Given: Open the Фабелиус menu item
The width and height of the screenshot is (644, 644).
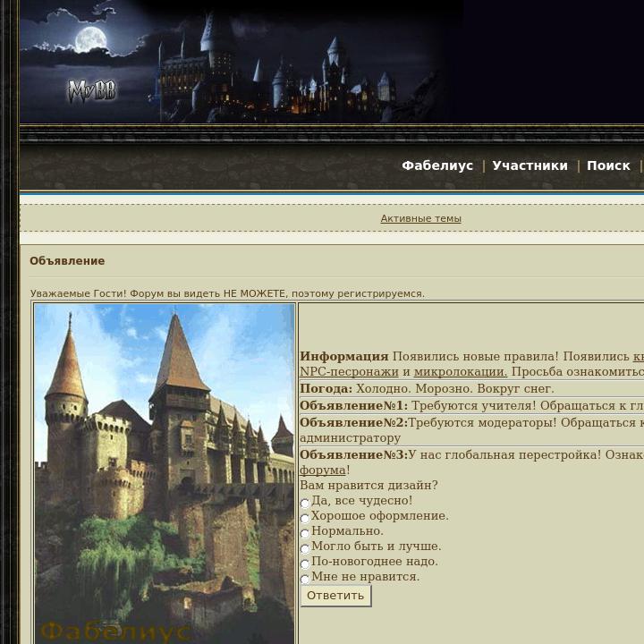Looking at the screenshot, I should 437,165.
